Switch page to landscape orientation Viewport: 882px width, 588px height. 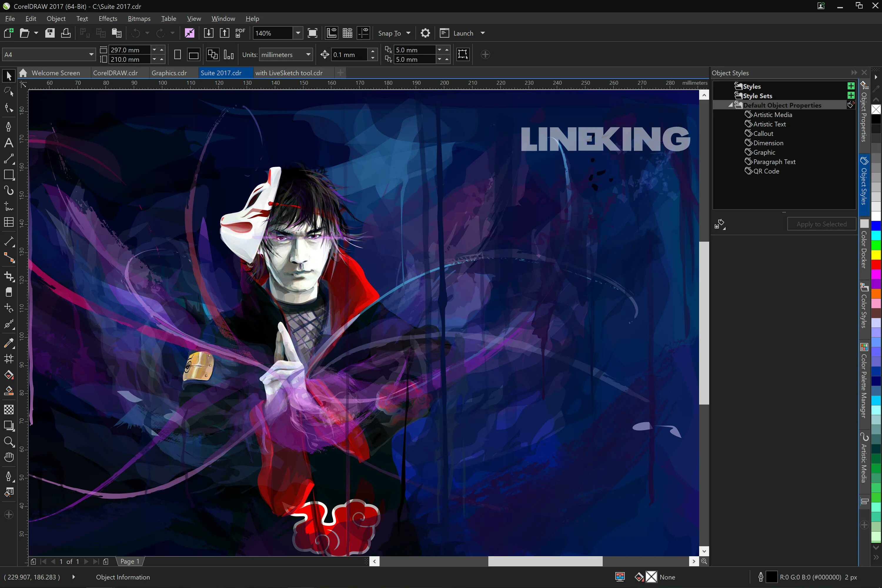[x=193, y=55]
